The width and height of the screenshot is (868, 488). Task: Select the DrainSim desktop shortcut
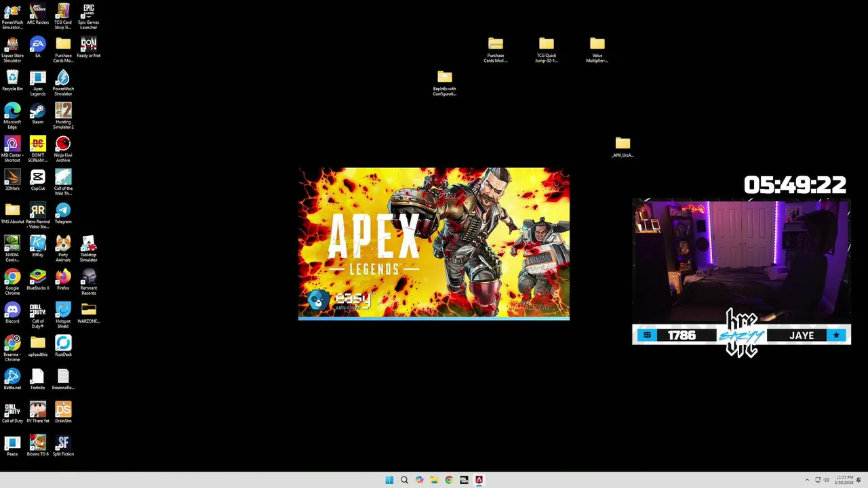(x=63, y=413)
